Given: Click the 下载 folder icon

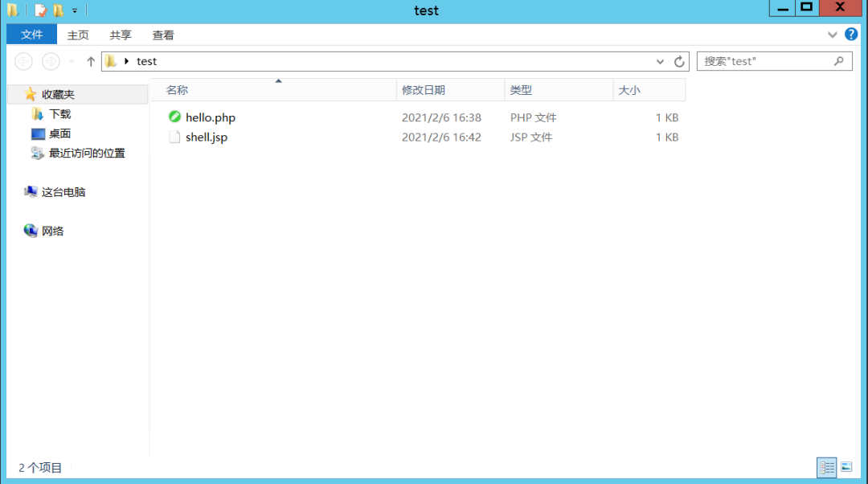Looking at the screenshot, I should (x=37, y=114).
